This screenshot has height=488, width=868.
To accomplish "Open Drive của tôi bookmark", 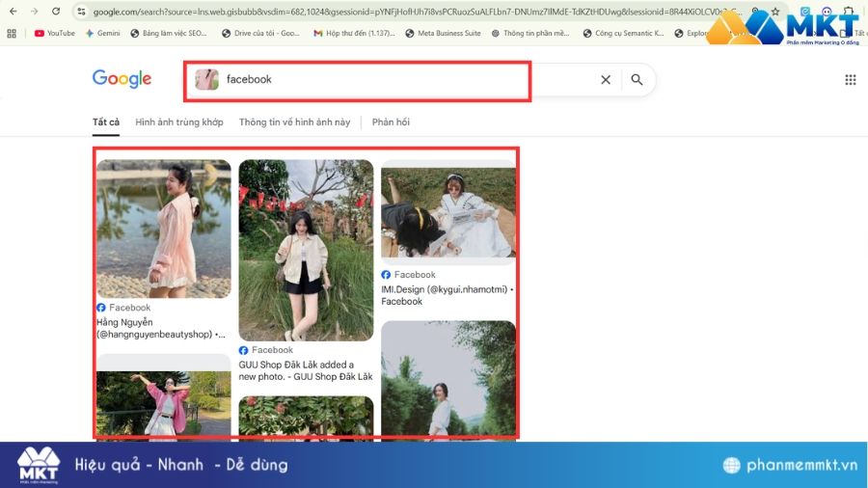I will (260, 33).
